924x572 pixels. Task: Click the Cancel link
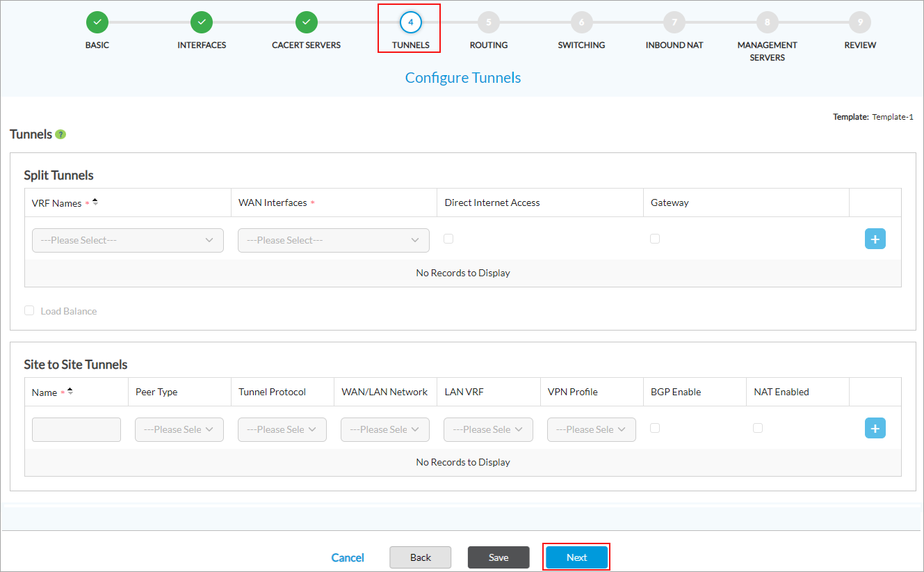[x=348, y=557]
